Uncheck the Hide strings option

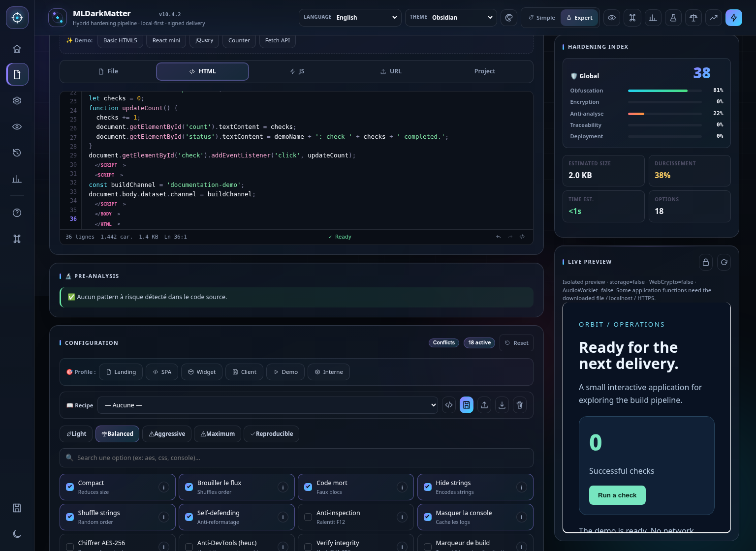[x=428, y=487]
